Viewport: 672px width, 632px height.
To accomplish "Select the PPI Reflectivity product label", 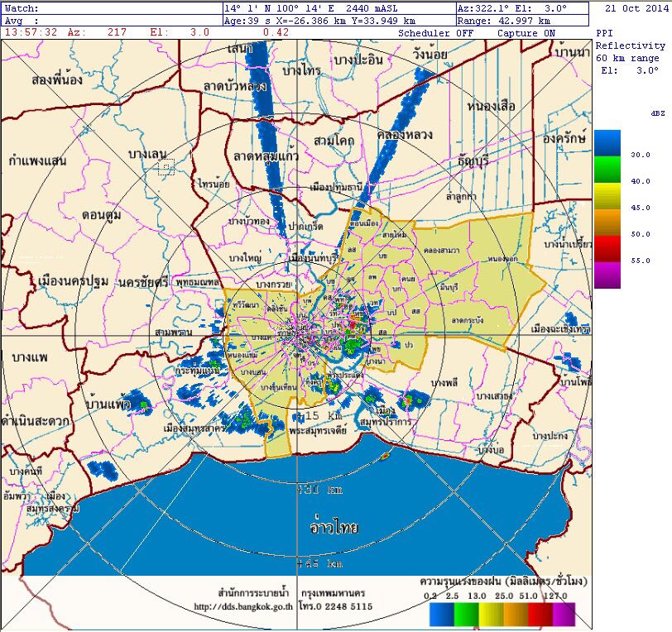I will [629, 40].
